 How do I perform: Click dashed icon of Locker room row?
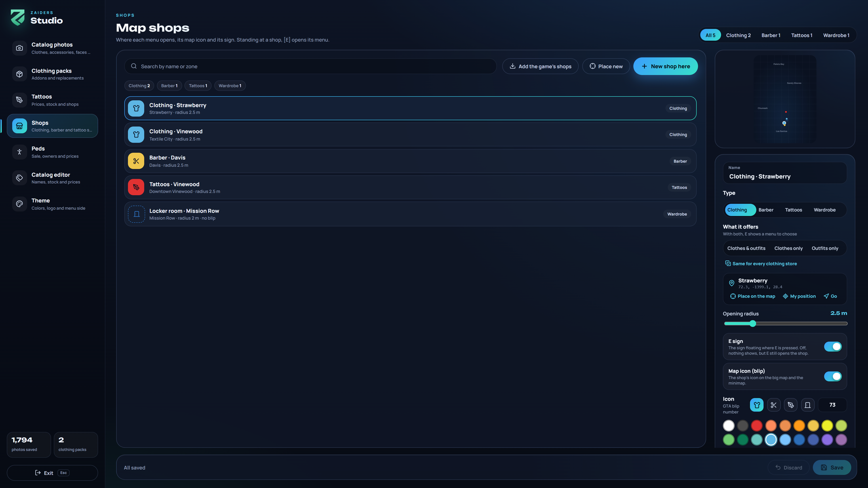click(136, 214)
